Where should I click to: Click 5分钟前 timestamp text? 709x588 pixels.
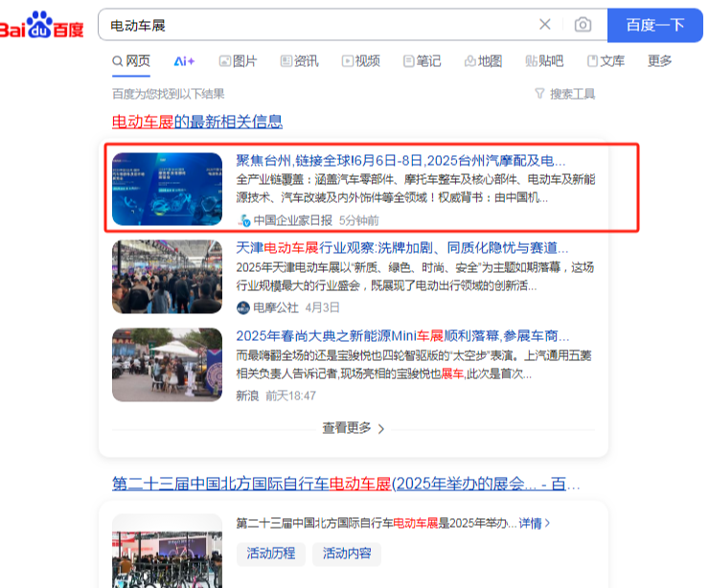tap(359, 220)
